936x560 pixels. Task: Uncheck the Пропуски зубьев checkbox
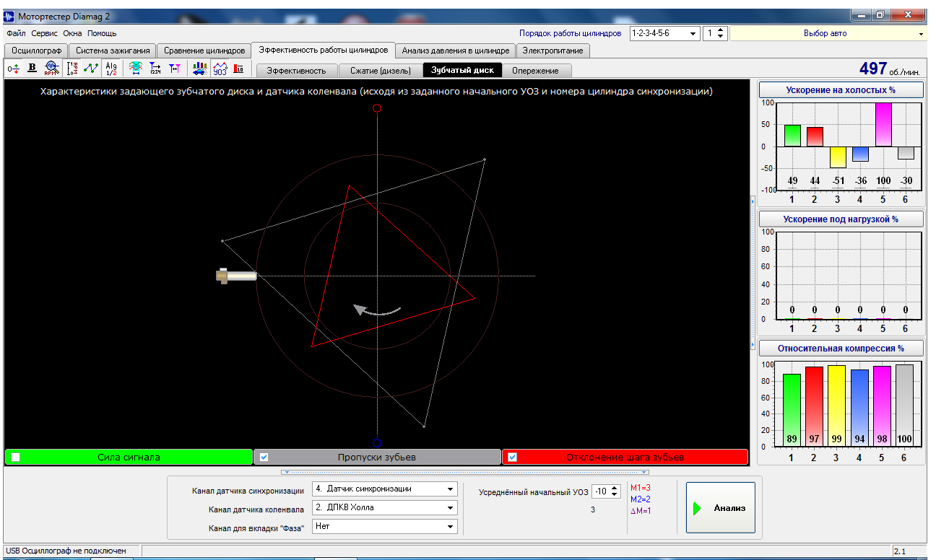(264, 457)
